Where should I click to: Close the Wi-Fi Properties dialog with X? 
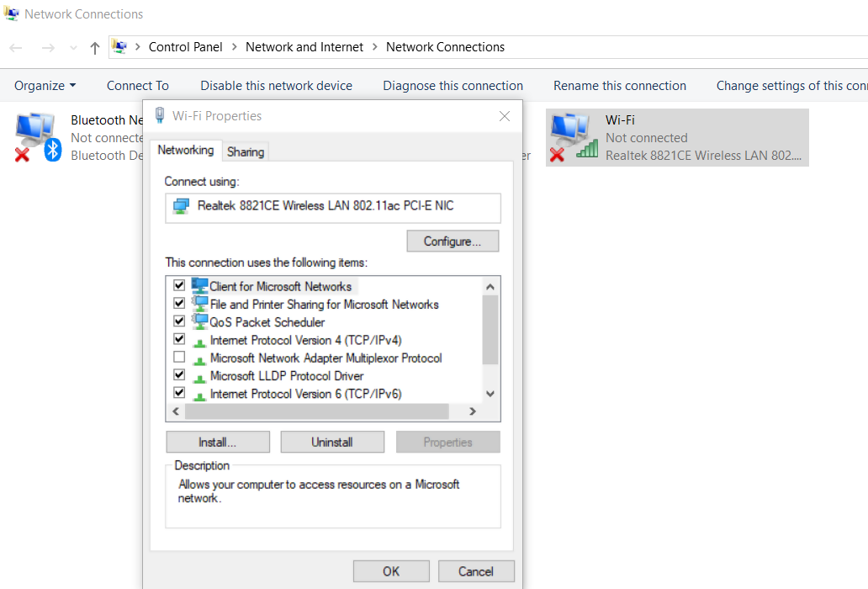505,116
